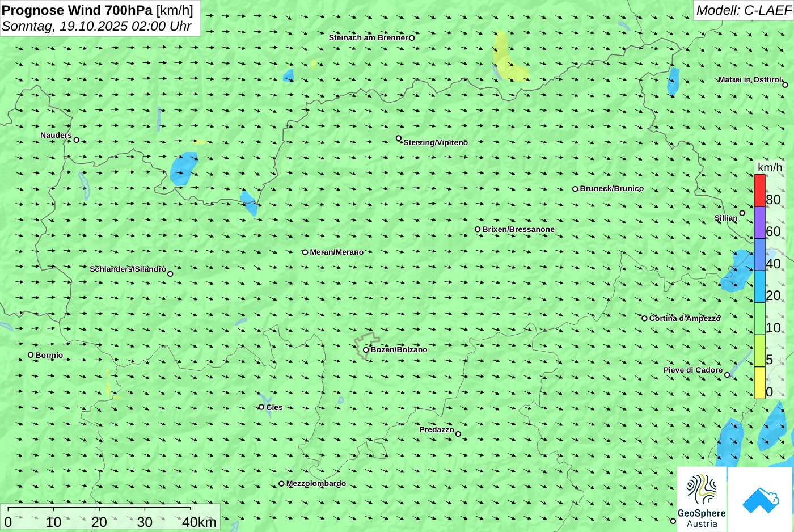The width and height of the screenshot is (794, 532).
Task: Click the "Schlanders/Silandro" name label
Action: click(x=128, y=269)
